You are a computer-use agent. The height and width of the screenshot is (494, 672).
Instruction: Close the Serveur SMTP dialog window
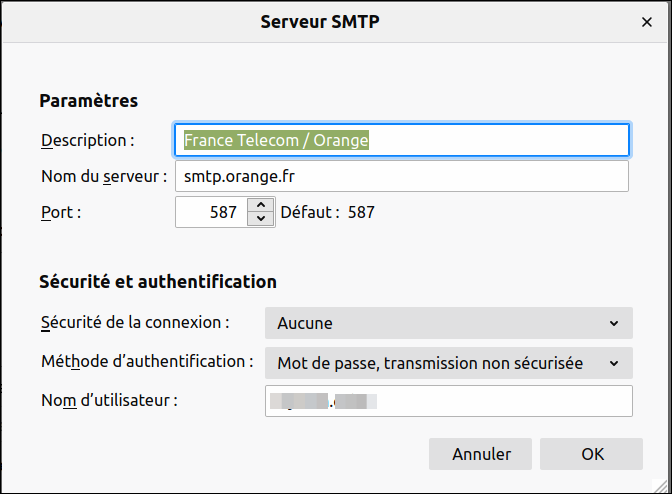(x=647, y=21)
